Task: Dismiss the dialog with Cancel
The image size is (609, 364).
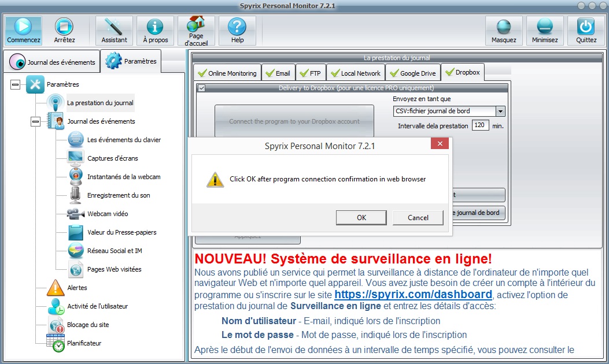Action: (418, 218)
